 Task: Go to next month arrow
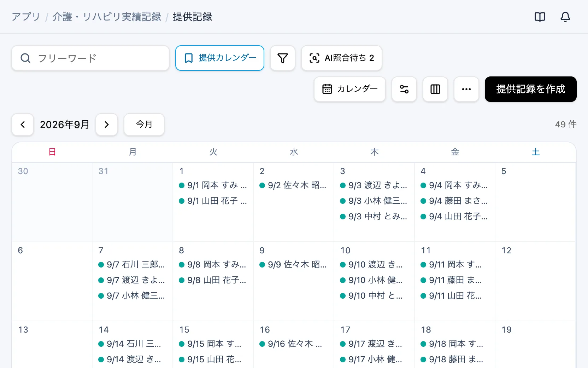[107, 125]
